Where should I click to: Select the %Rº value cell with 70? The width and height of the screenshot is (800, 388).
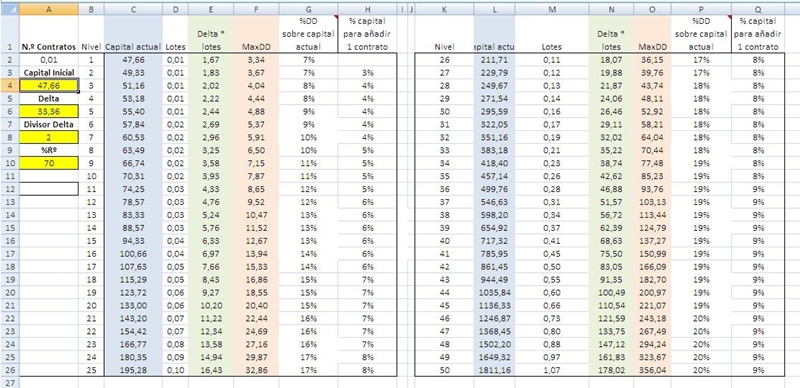[x=49, y=163]
